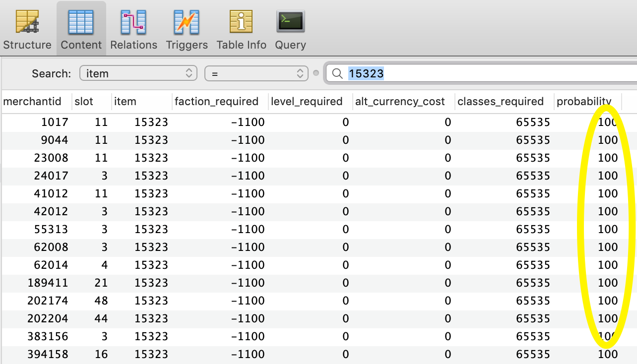This screenshot has height=364, width=637.
Task: Click the magnifying glass search icon
Action: 337,74
